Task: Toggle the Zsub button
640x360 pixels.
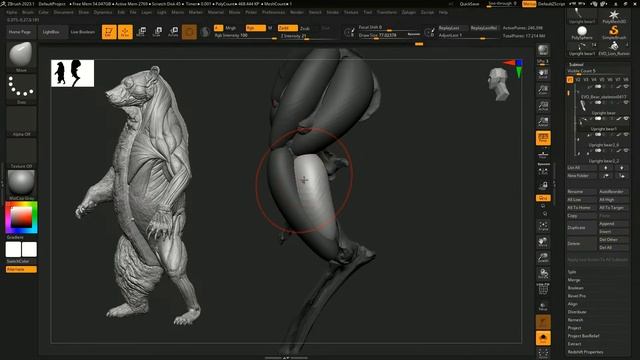Action: tap(305, 29)
